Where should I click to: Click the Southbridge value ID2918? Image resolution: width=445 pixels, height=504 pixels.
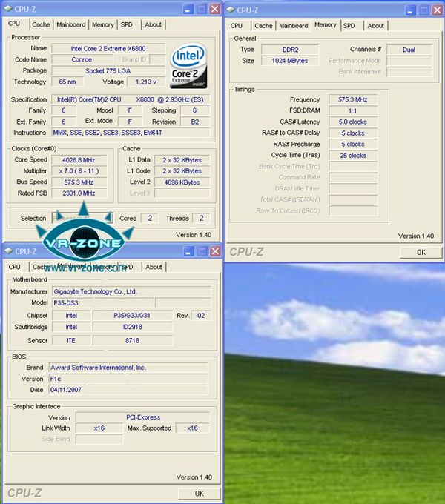(x=132, y=327)
